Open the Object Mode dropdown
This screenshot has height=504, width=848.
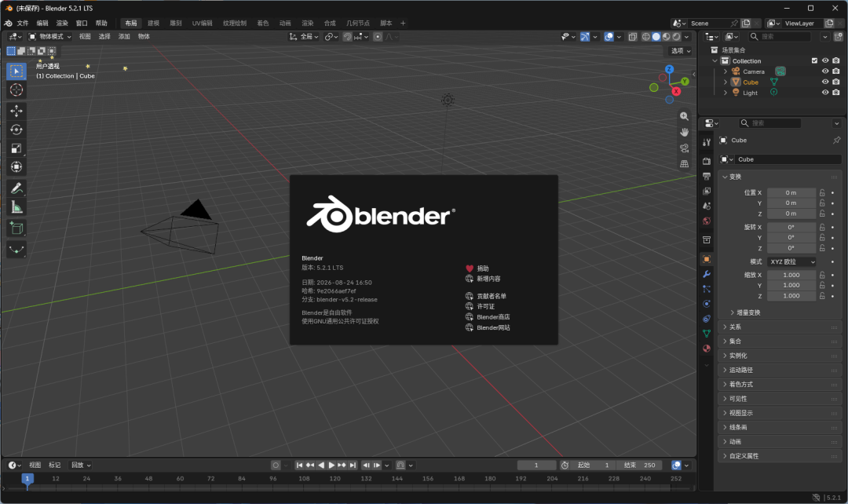pyautogui.click(x=49, y=37)
